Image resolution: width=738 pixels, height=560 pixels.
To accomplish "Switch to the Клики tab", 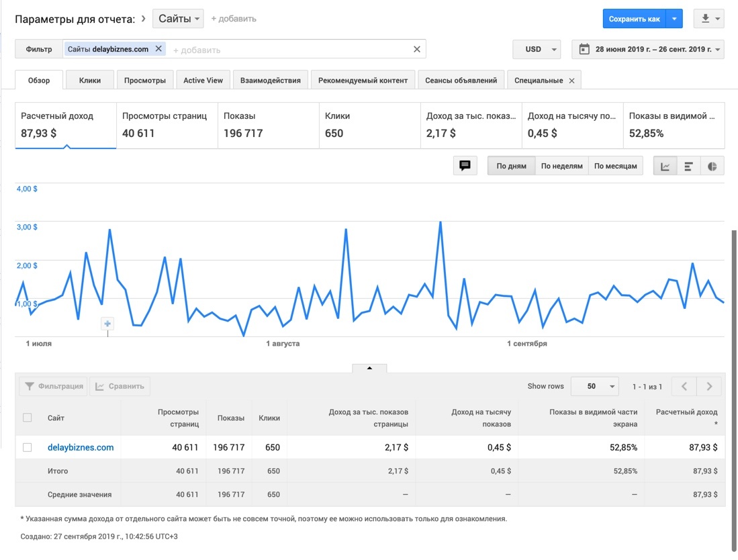I will click(x=90, y=80).
